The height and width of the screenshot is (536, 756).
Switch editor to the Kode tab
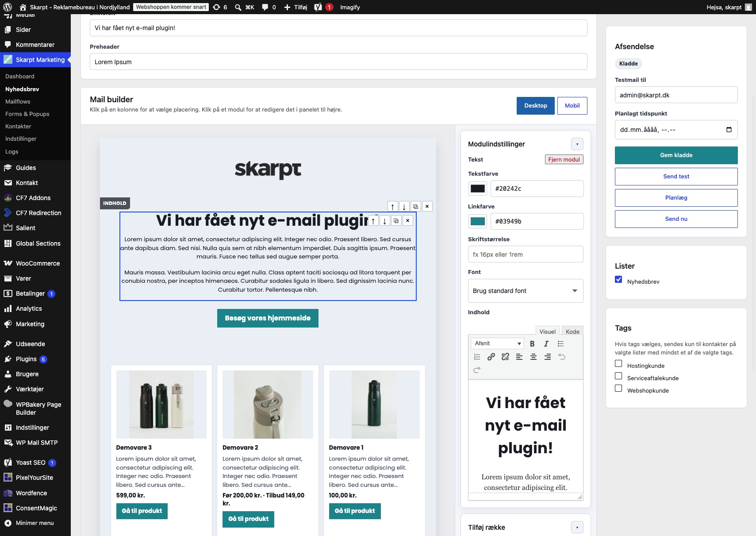(x=572, y=332)
